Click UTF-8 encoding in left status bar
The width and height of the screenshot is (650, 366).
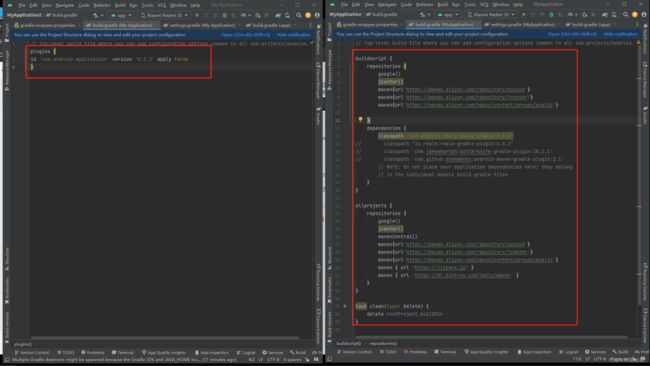click(273, 360)
